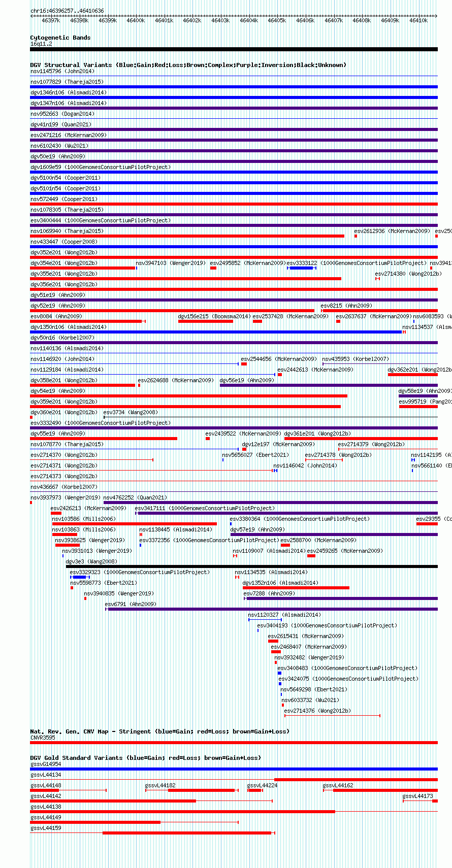452x868 pixels.
Task: Open variant esv2612936 (McKernan2009)
Action: (x=392, y=231)
